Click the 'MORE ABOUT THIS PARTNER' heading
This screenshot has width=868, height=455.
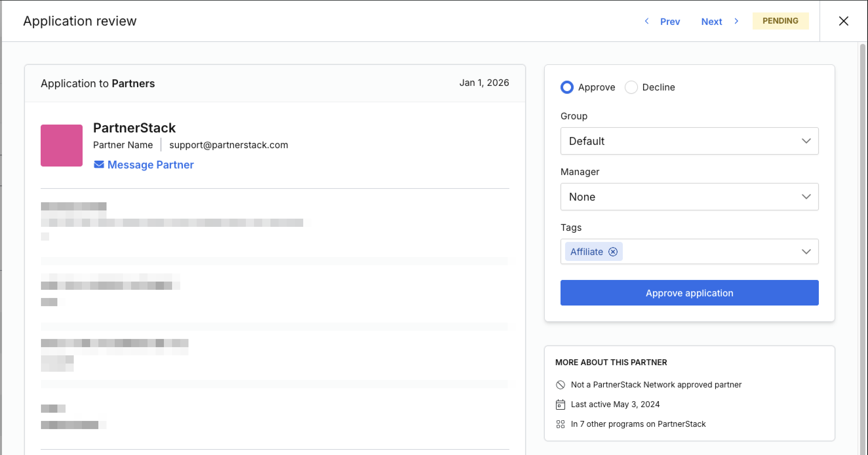pos(611,362)
